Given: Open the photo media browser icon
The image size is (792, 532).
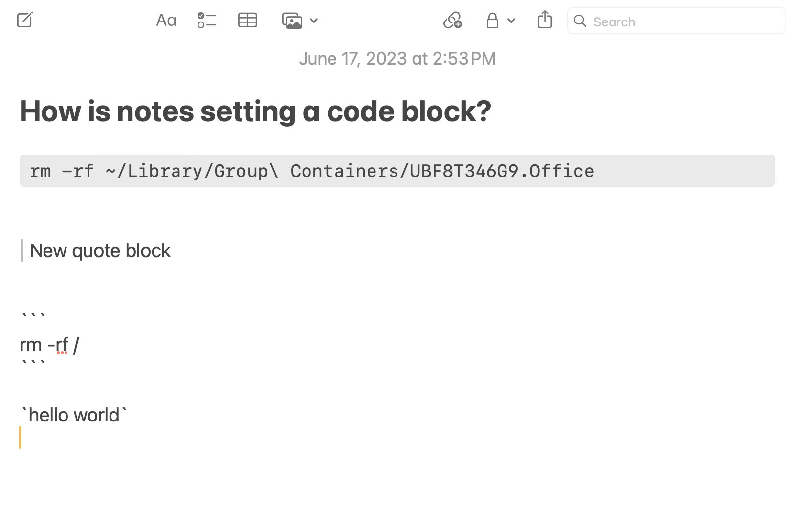Looking at the screenshot, I should [292, 21].
